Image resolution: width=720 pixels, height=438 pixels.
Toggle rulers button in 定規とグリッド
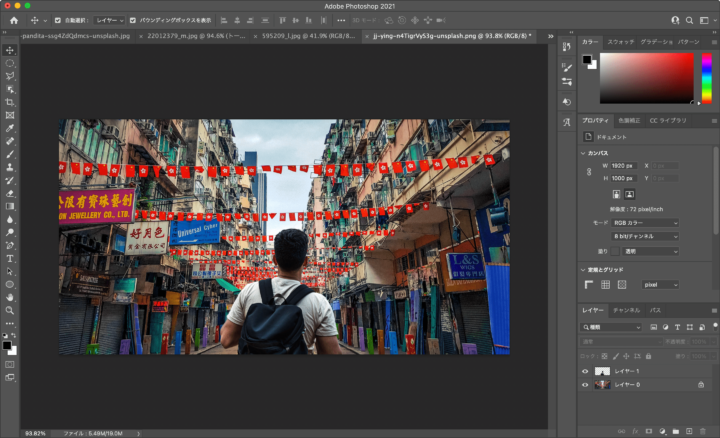pyautogui.click(x=589, y=285)
